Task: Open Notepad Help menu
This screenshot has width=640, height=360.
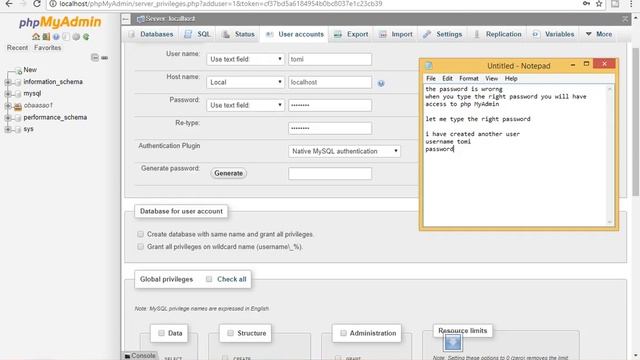Action: (x=511, y=78)
